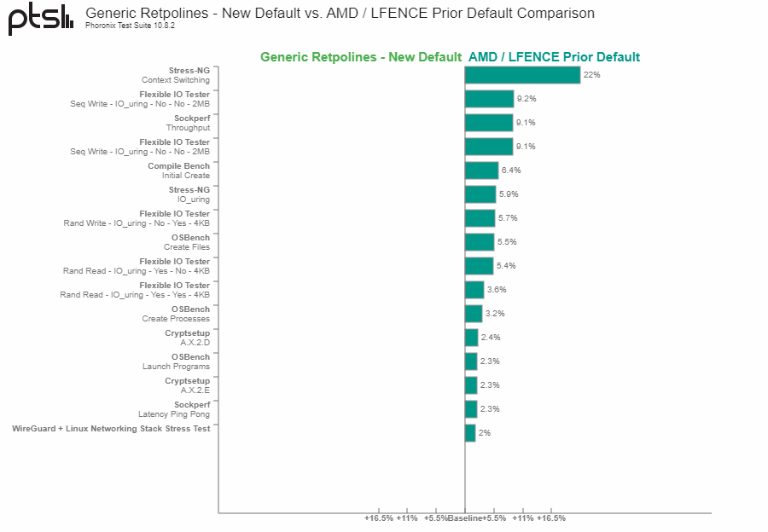Click the PTS logo in the header
This screenshot has height=532, width=768.
point(41,19)
